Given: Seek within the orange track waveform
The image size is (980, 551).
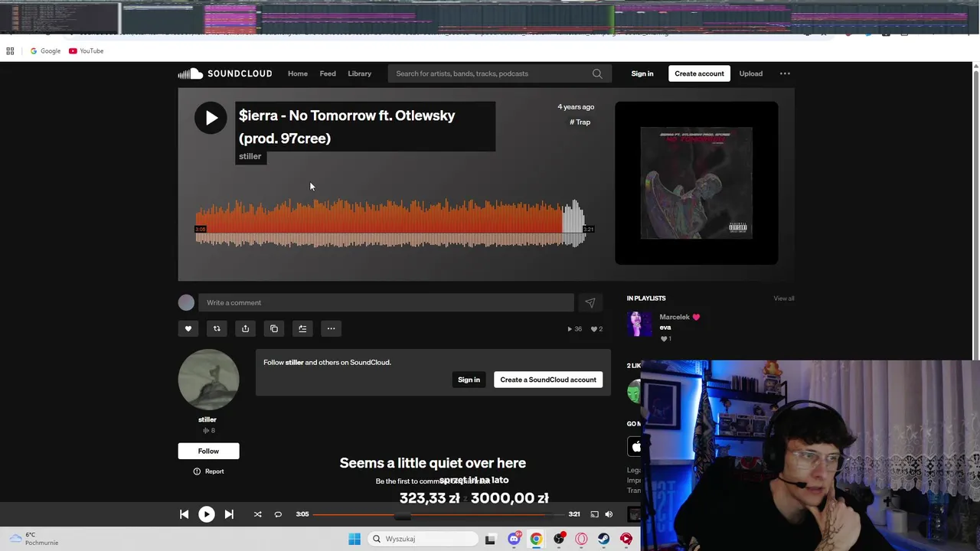Looking at the screenshot, I should pos(390,223).
